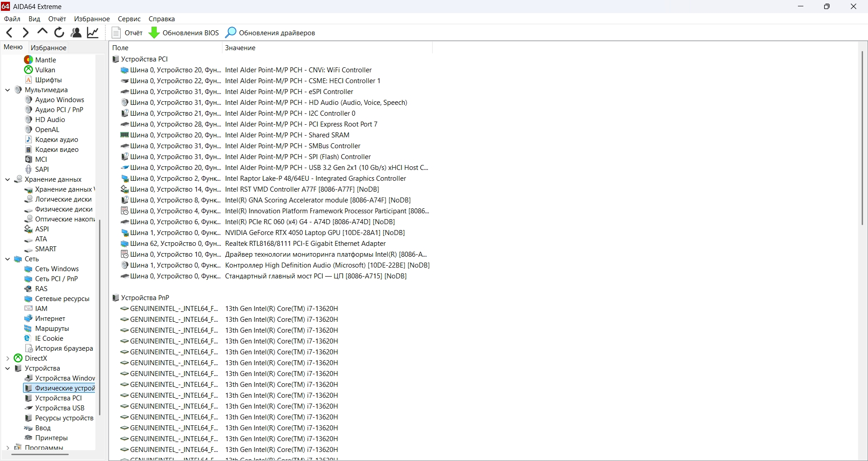Go back with the left arrow toolbar icon
The height and width of the screenshot is (461, 868).
point(9,33)
